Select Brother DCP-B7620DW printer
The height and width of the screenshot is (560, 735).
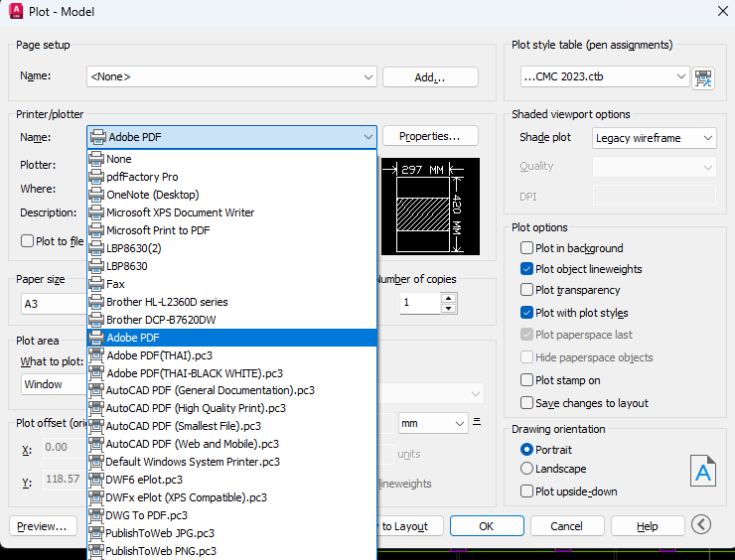click(x=232, y=319)
